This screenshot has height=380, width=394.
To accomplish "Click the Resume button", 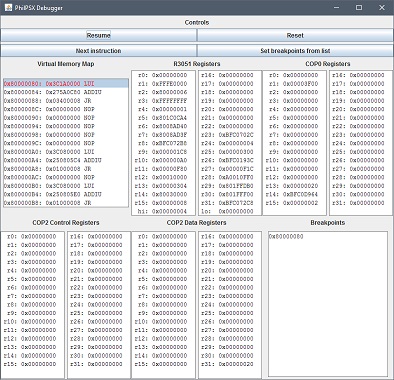I will (x=98, y=35).
